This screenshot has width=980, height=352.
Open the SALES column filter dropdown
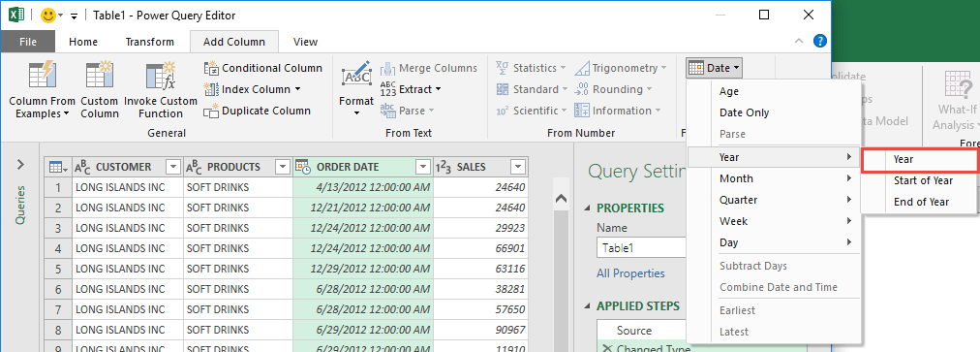pyautogui.click(x=517, y=167)
